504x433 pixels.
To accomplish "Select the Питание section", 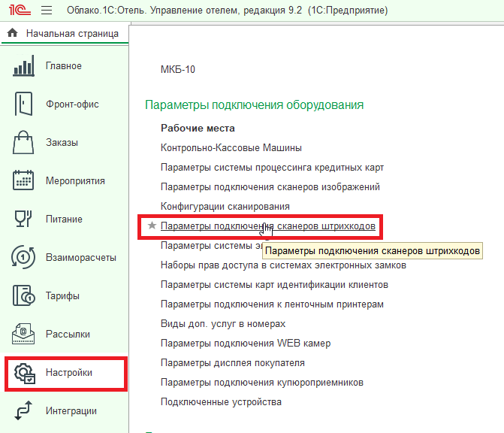I will pos(65,219).
